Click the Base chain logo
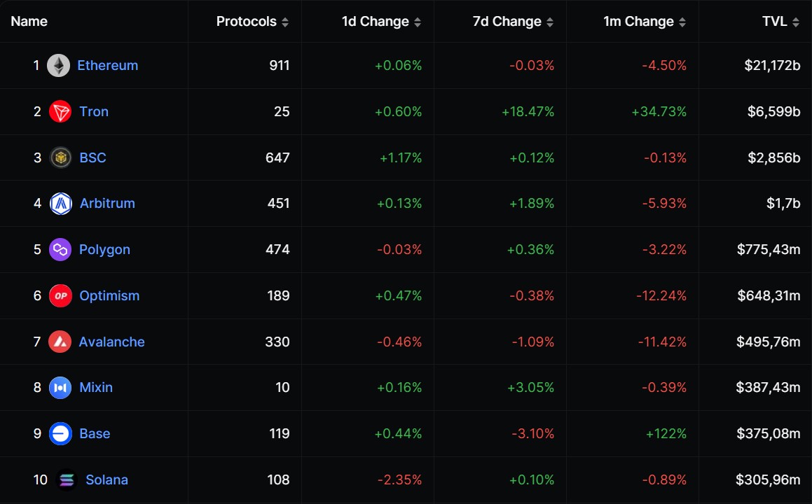 tap(60, 433)
